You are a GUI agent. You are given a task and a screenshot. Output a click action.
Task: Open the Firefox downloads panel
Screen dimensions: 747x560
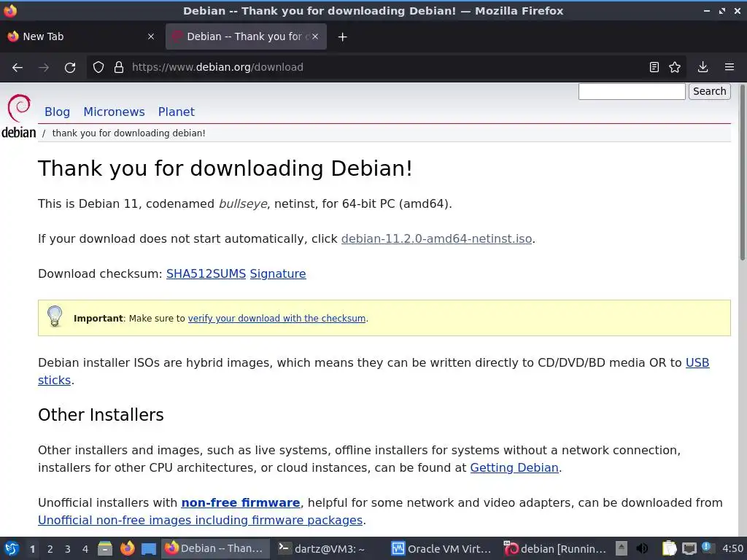703,67
